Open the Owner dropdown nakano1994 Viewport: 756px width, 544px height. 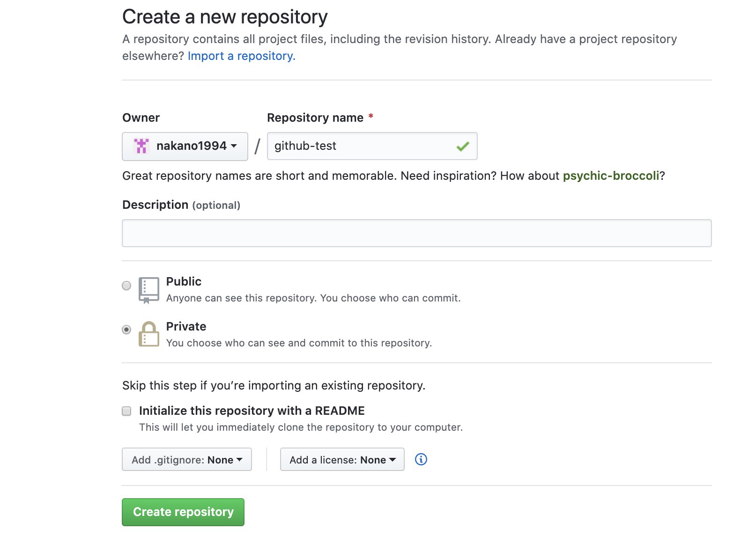[x=185, y=146]
